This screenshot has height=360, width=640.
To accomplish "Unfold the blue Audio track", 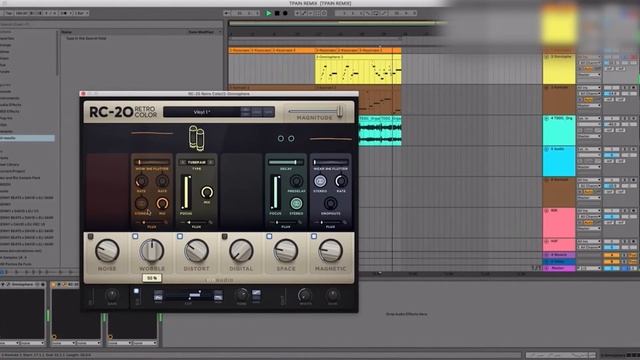I will click(x=546, y=149).
